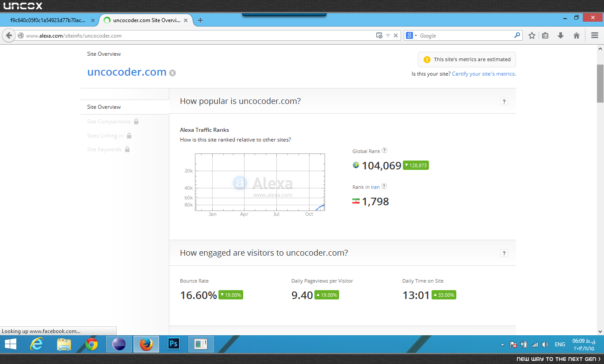Click the lock icon beside Site Keywords
This screenshot has height=364, width=604.
click(x=127, y=149)
